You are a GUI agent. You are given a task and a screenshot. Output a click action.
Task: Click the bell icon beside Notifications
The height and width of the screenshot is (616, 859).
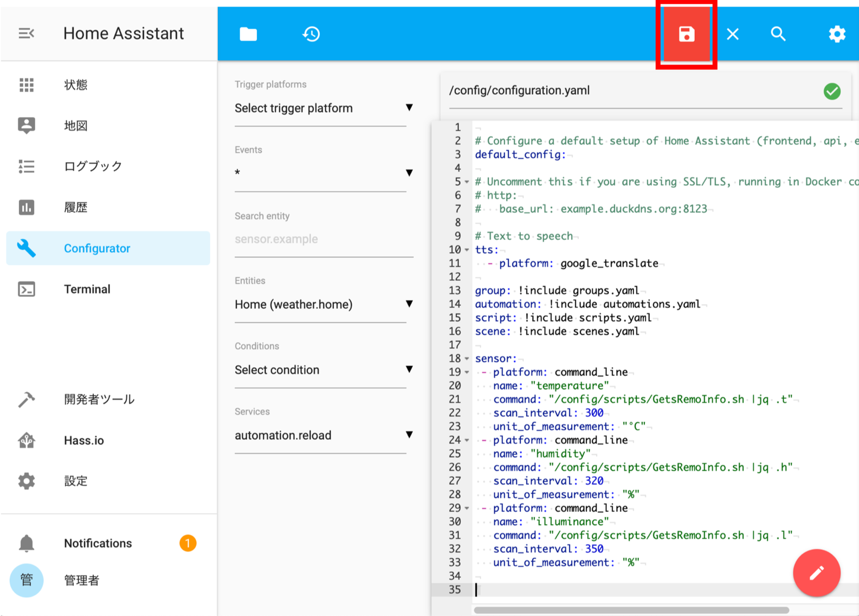point(27,543)
